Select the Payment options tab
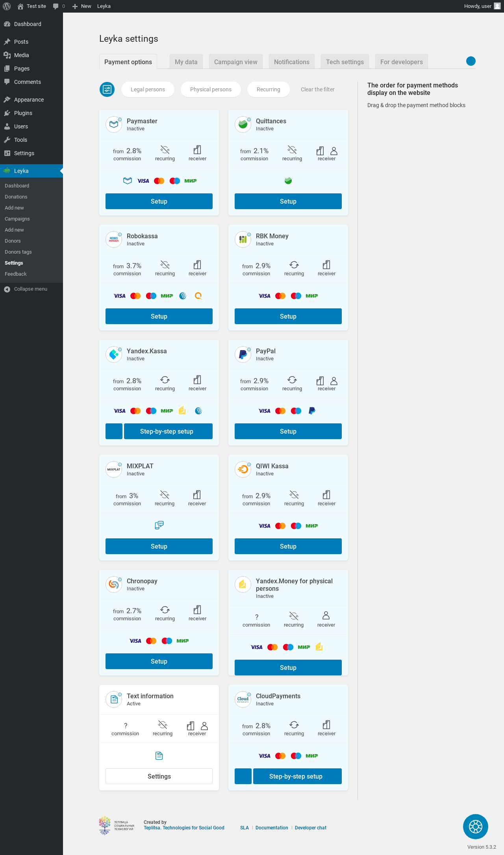 coord(128,62)
